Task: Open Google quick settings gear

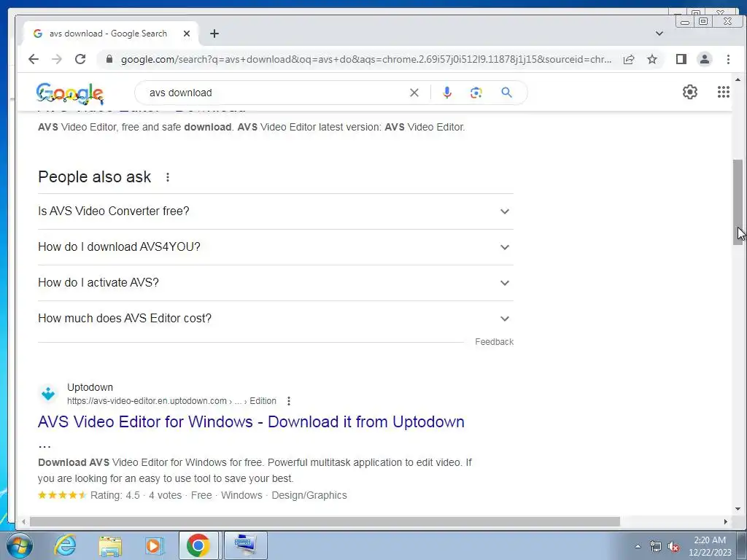Action: (690, 92)
